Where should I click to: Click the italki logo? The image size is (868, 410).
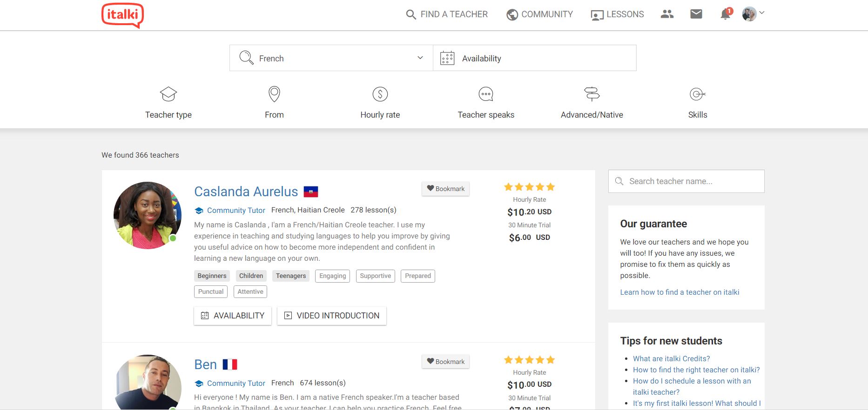[122, 15]
